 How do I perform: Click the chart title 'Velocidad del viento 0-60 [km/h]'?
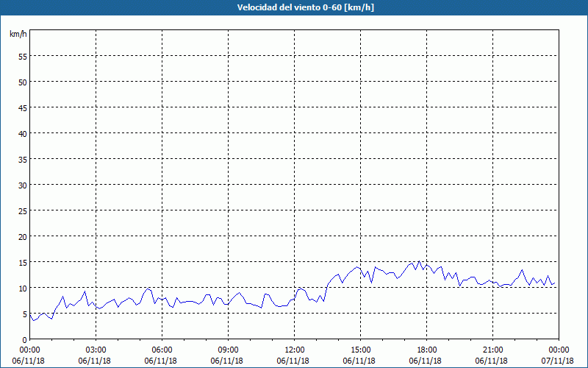[x=305, y=7]
